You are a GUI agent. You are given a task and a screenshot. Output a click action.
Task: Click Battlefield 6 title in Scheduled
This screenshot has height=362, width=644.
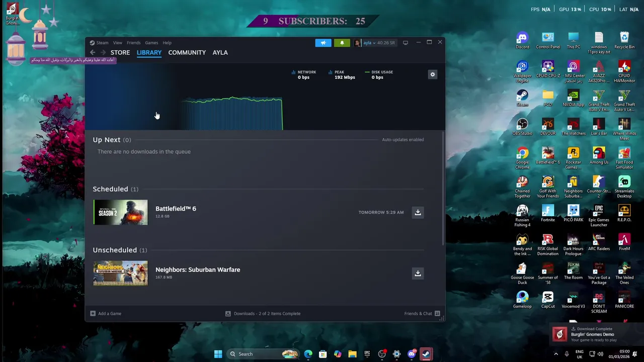click(176, 209)
